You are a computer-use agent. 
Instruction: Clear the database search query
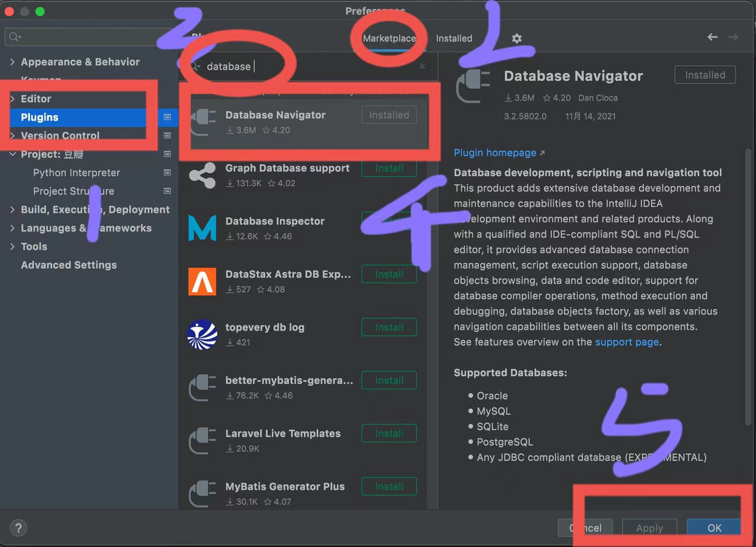coord(422,66)
